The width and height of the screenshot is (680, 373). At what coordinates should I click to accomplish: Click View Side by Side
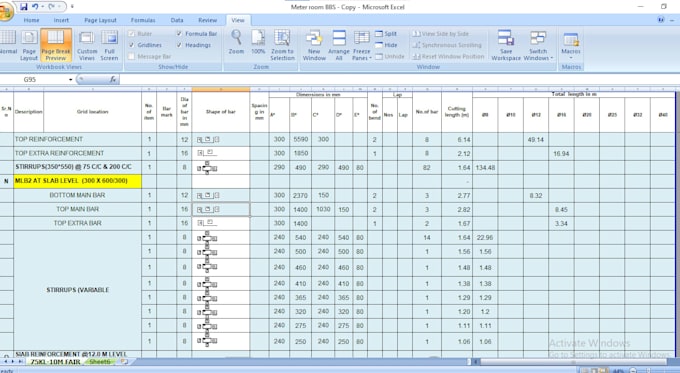(x=441, y=33)
